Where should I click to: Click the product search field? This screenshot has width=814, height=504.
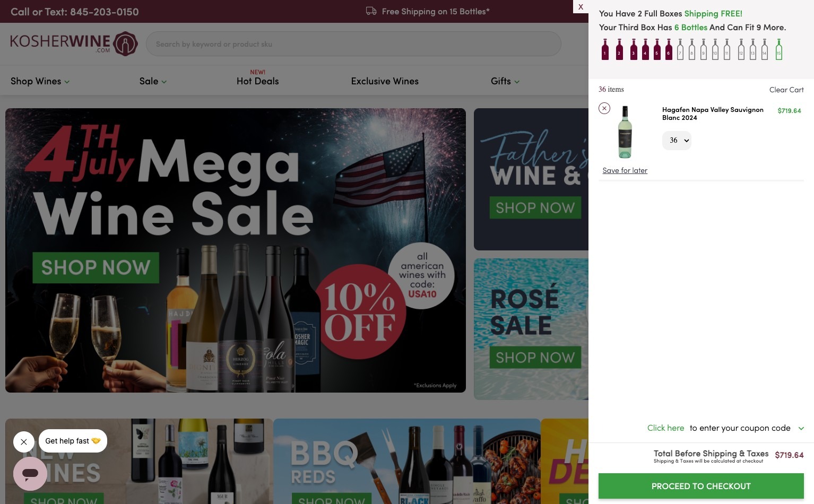353,44
